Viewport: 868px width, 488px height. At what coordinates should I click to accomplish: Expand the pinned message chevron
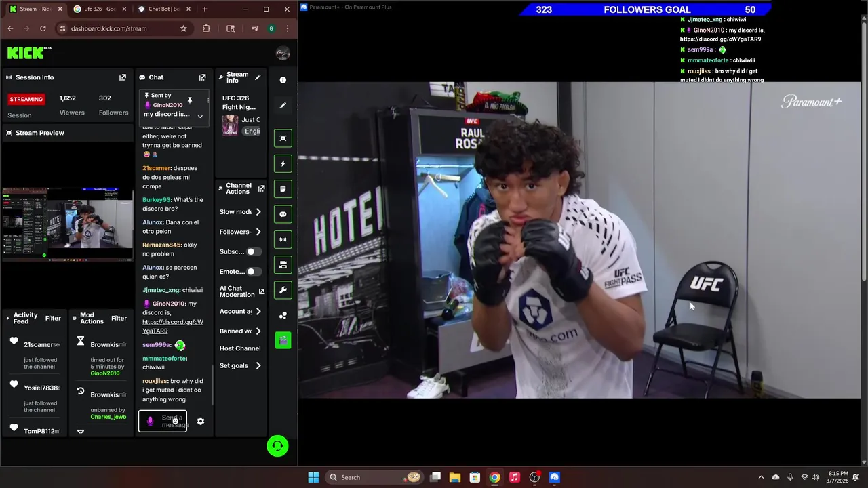200,116
